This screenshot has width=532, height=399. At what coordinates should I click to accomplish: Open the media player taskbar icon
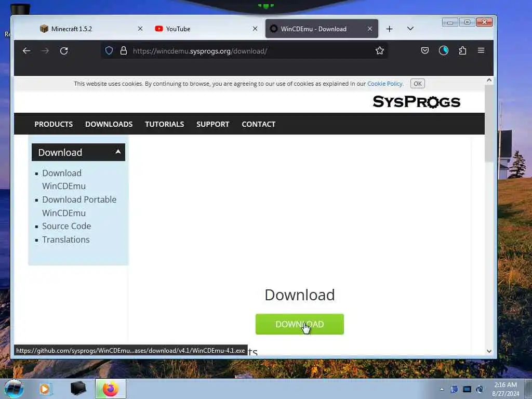pos(46,389)
